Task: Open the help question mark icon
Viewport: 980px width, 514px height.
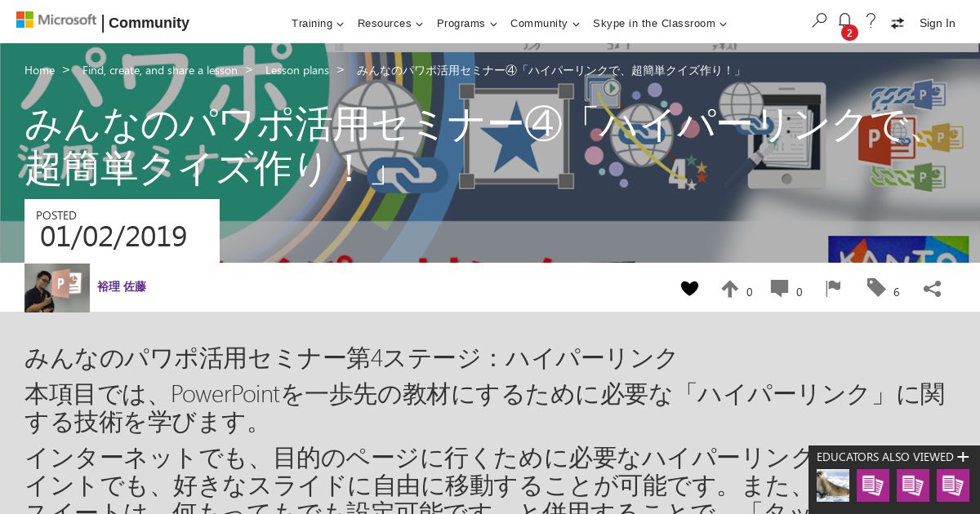Action: [871, 21]
